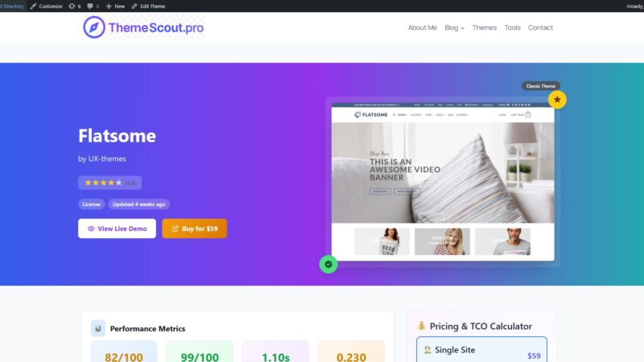Click the Performance Metrics chart icon

pos(97,328)
